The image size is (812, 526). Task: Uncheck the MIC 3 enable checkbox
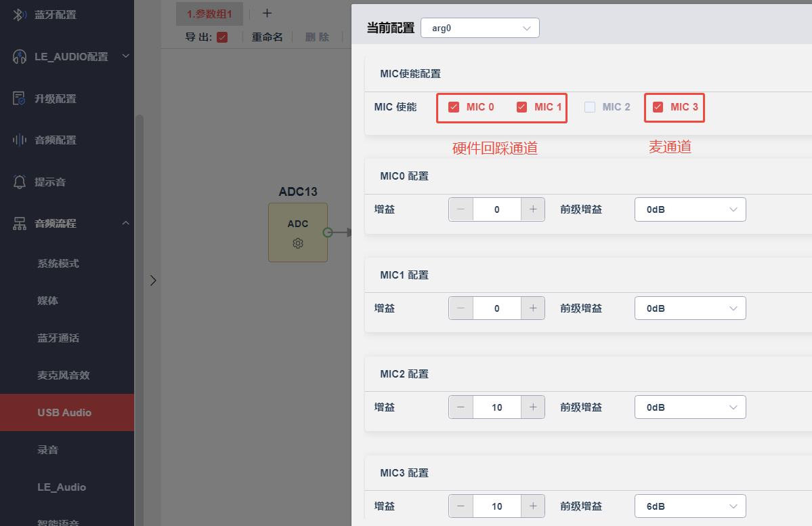click(658, 107)
